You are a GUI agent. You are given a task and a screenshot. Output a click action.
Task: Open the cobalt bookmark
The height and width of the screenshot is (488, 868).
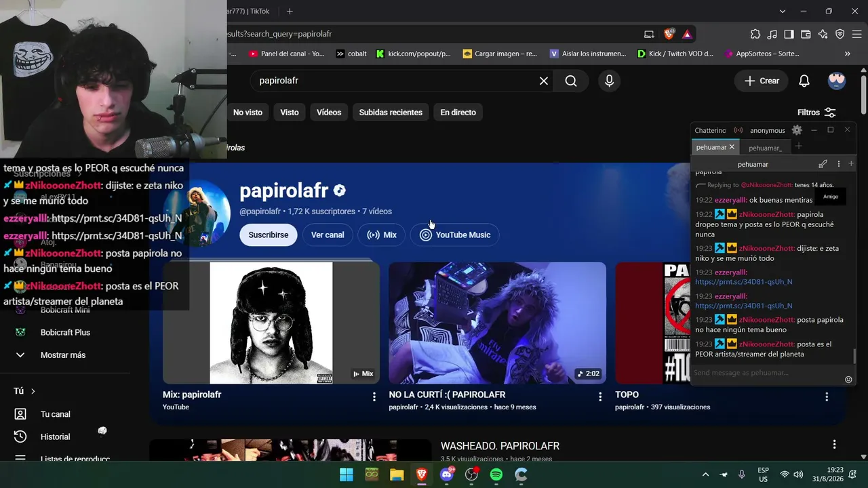click(351, 54)
